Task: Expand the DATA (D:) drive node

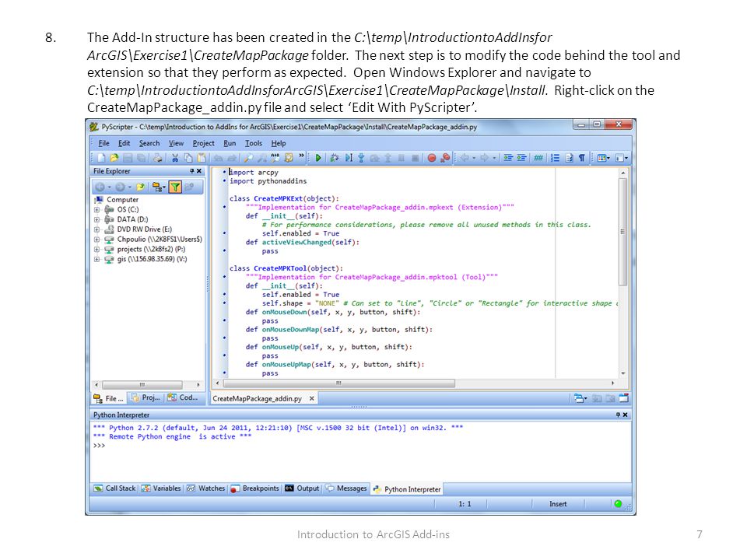Action: 96,219
